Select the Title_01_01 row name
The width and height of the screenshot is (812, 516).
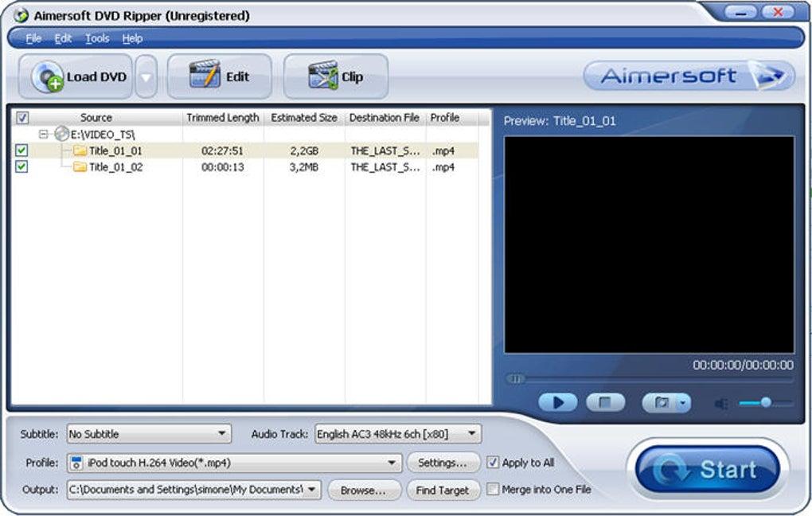tap(115, 150)
